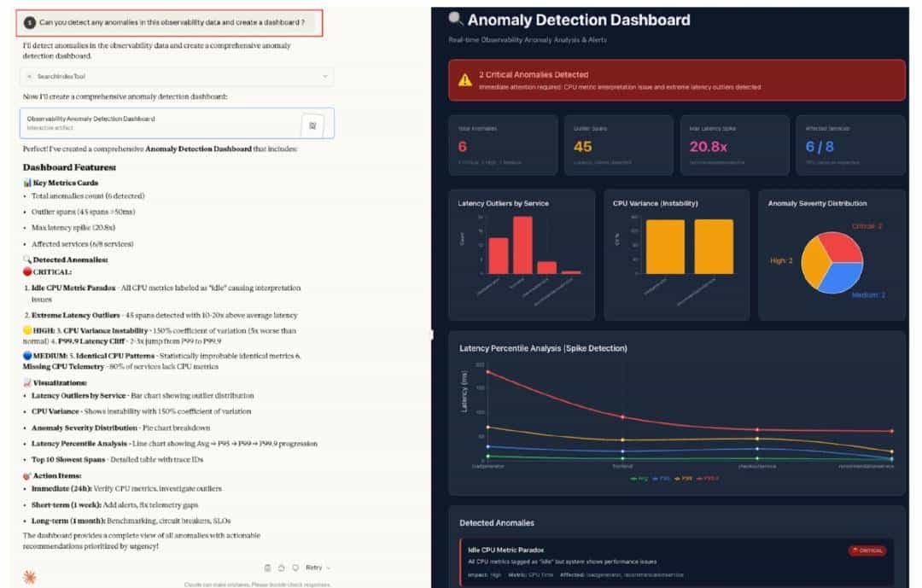Image resolution: width=922 pixels, height=588 pixels.
Task: Click the thumbs up feedback icon
Action: pos(281,568)
